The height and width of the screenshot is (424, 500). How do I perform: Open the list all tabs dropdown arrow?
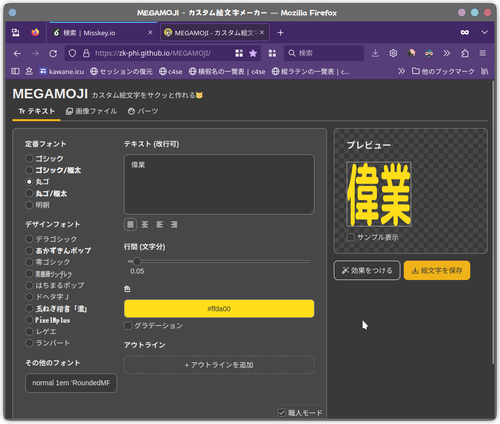(x=484, y=32)
